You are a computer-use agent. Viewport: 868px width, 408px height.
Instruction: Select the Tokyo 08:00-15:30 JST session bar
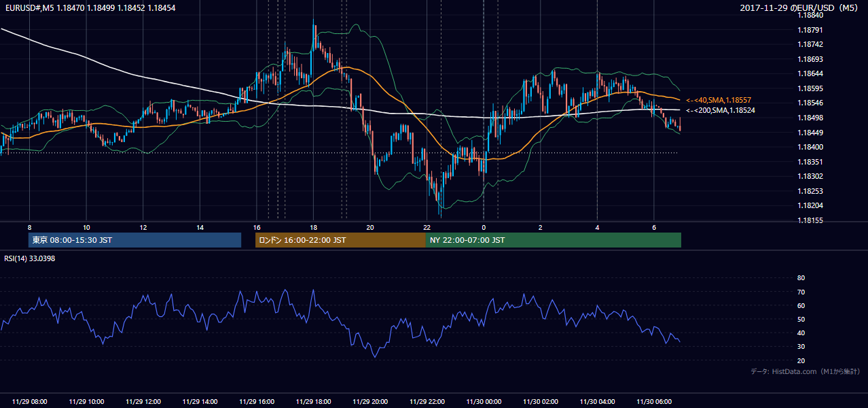coord(135,240)
